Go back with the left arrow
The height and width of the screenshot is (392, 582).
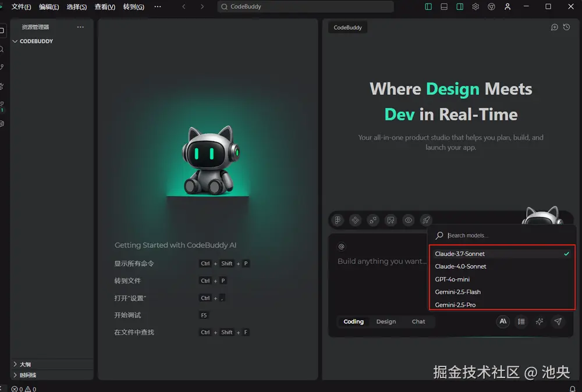(x=184, y=6)
